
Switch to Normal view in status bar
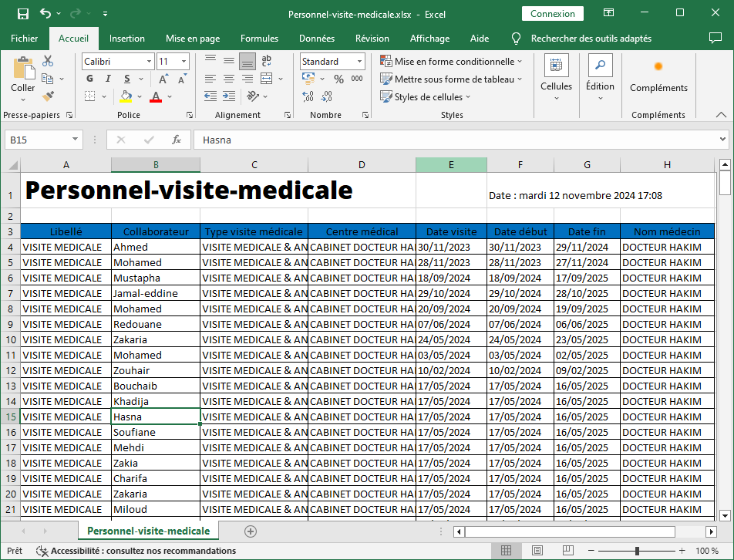pos(506,551)
